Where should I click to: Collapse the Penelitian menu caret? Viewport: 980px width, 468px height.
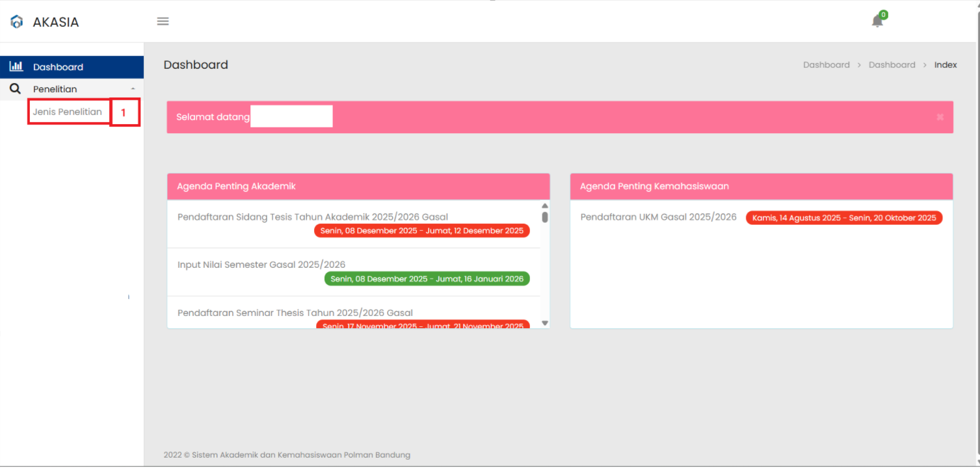[133, 89]
